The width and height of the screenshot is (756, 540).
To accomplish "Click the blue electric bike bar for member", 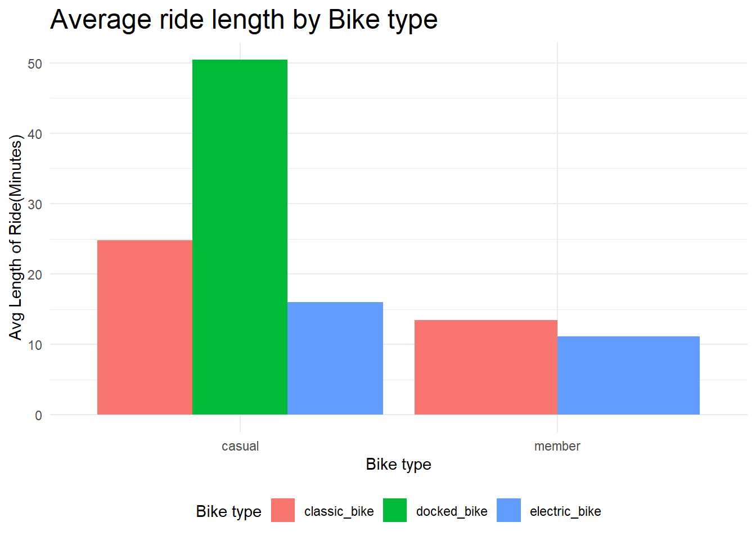I will pyautogui.click(x=628, y=375).
